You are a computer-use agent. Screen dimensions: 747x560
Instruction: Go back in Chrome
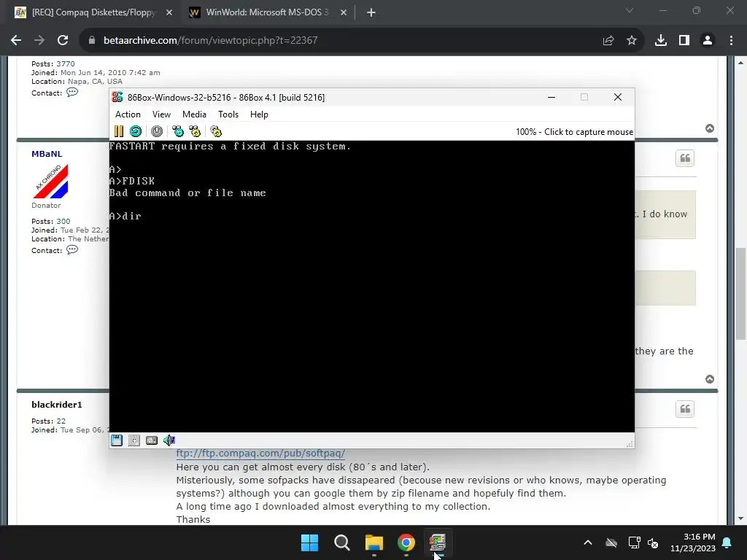(16, 41)
